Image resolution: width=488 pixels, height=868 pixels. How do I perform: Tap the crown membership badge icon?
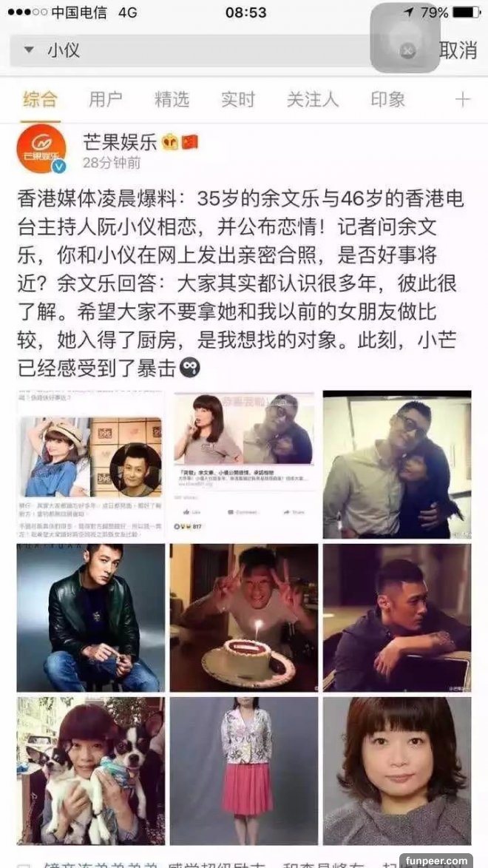[x=170, y=143]
